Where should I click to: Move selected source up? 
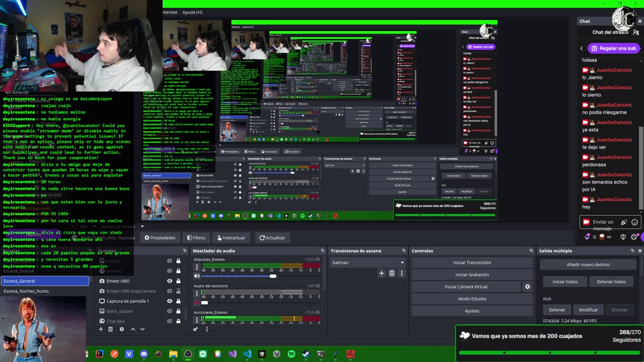(133, 329)
